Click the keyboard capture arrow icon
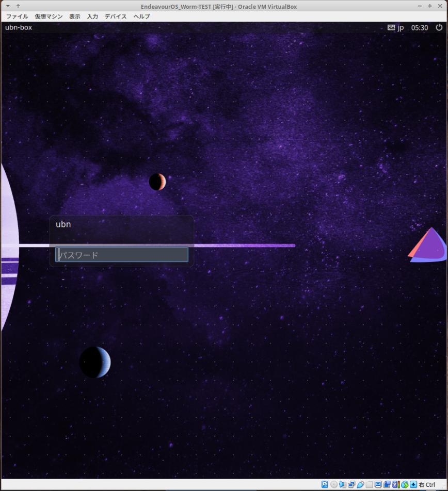 (x=413, y=484)
